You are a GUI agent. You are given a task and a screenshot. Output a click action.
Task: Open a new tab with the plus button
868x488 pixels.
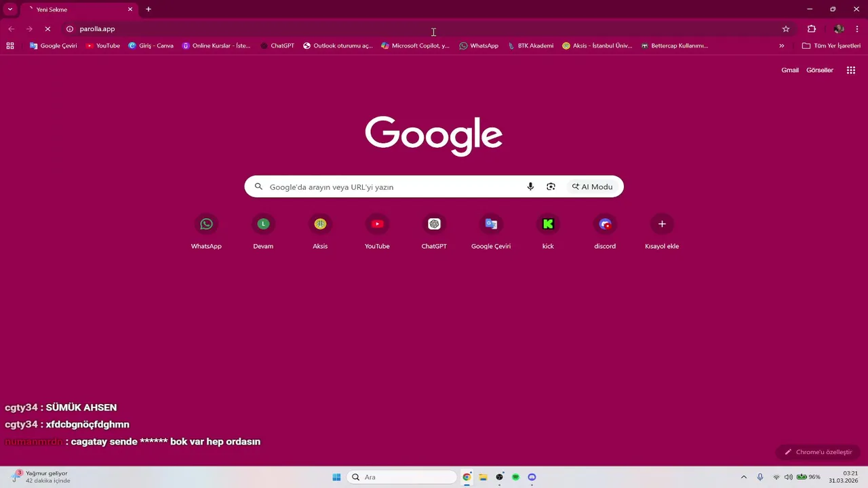(149, 9)
